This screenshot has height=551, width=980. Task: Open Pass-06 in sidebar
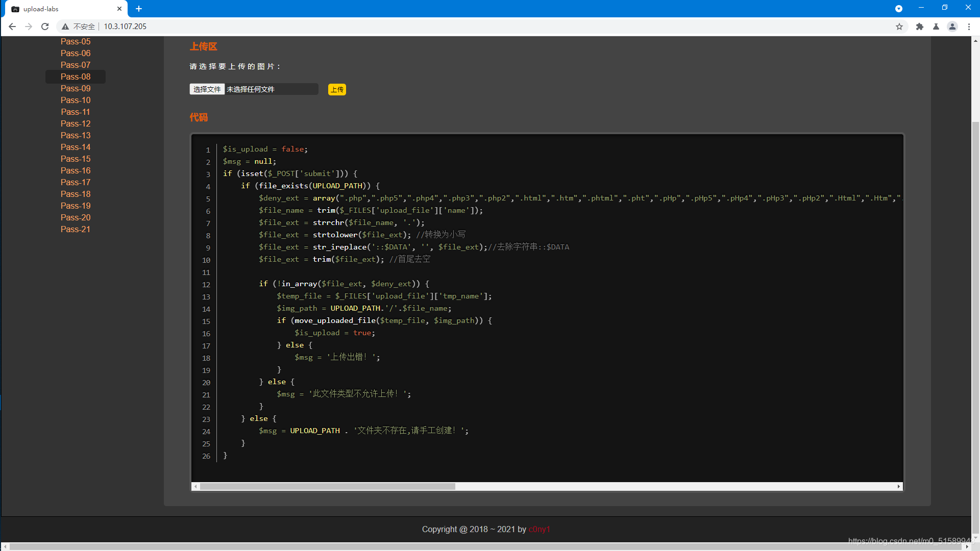pyautogui.click(x=76, y=53)
